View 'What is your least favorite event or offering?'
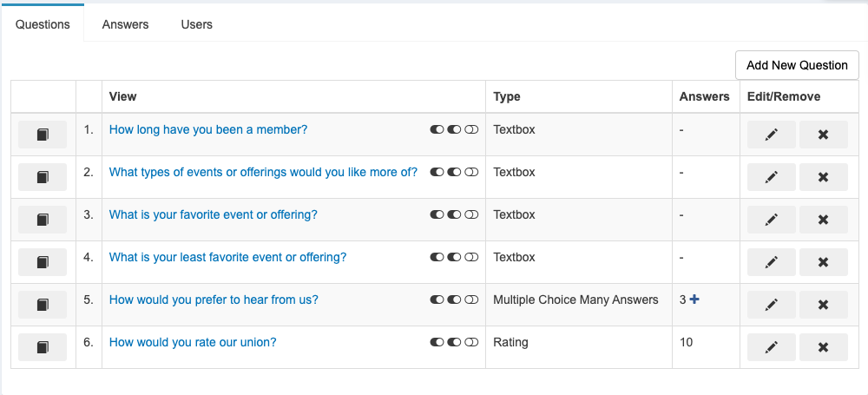The width and height of the screenshot is (868, 395). (227, 257)
